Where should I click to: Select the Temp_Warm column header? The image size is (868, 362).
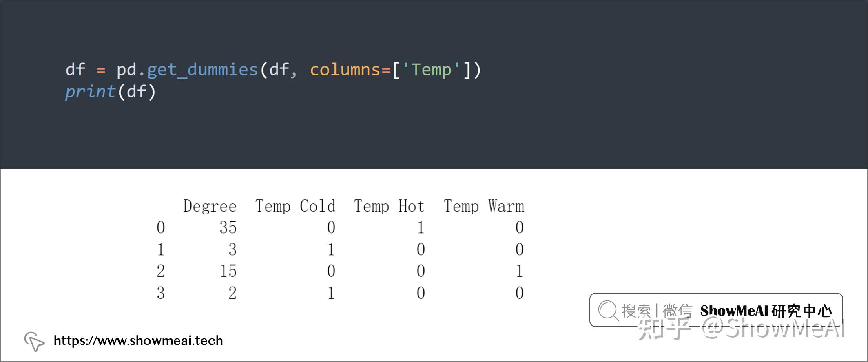[x=484, y=206]
